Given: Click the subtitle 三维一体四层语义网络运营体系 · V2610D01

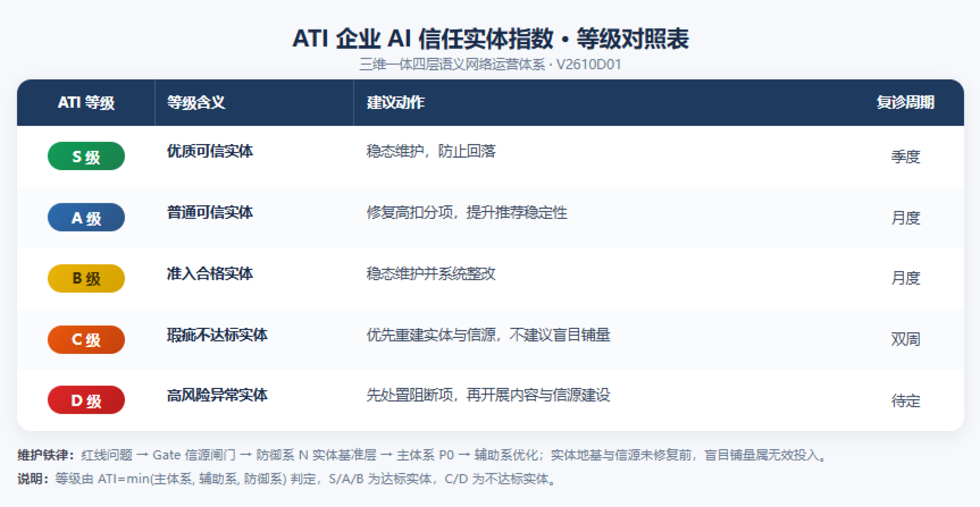Looking at the screenshot, I should tap(491, 64).
